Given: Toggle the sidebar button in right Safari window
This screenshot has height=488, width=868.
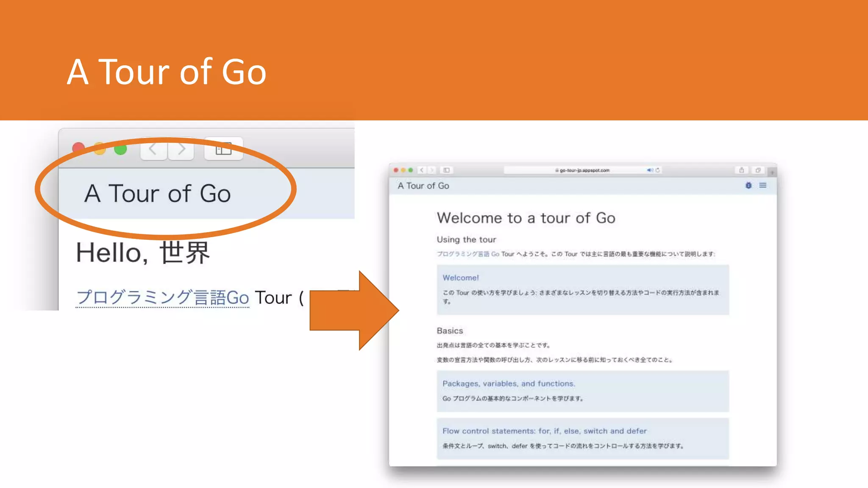Looking at the screenshot, I should point(446,170).
